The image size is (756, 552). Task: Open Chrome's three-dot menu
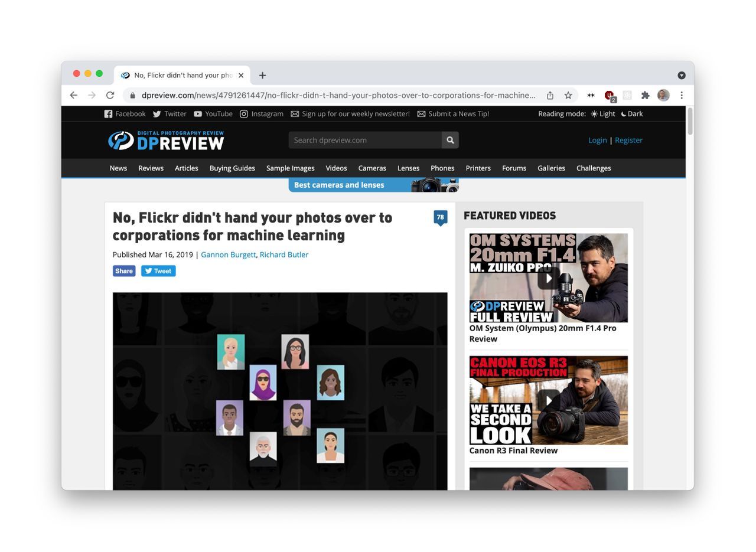pyautogui.click(x=681, y=95)
